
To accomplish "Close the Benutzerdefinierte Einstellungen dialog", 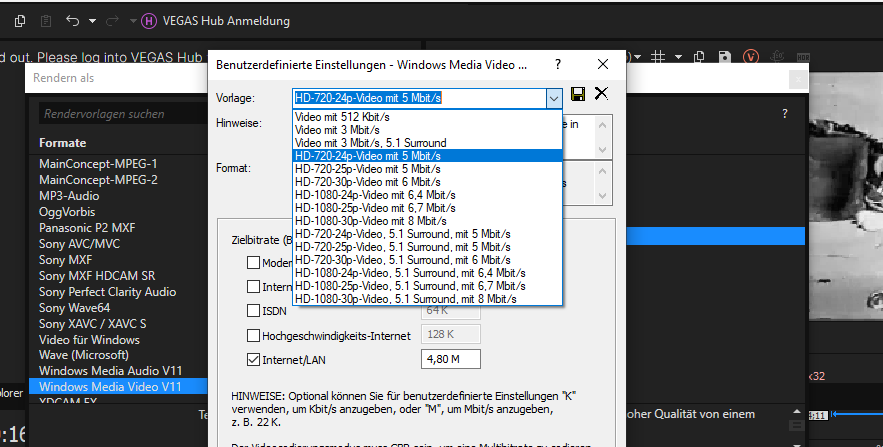I will 603,64.
